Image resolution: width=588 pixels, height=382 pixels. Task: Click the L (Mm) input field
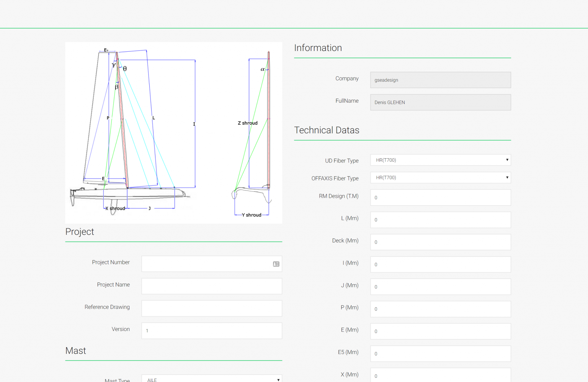pyautogui.click(x=440, y=220)
